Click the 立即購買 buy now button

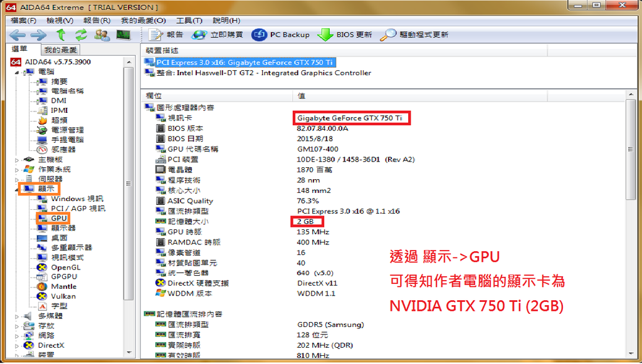(218, 34)
